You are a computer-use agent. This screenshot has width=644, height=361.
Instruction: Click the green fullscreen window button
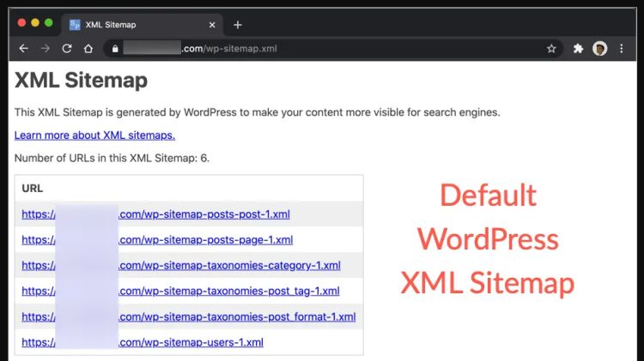point(48,23)
